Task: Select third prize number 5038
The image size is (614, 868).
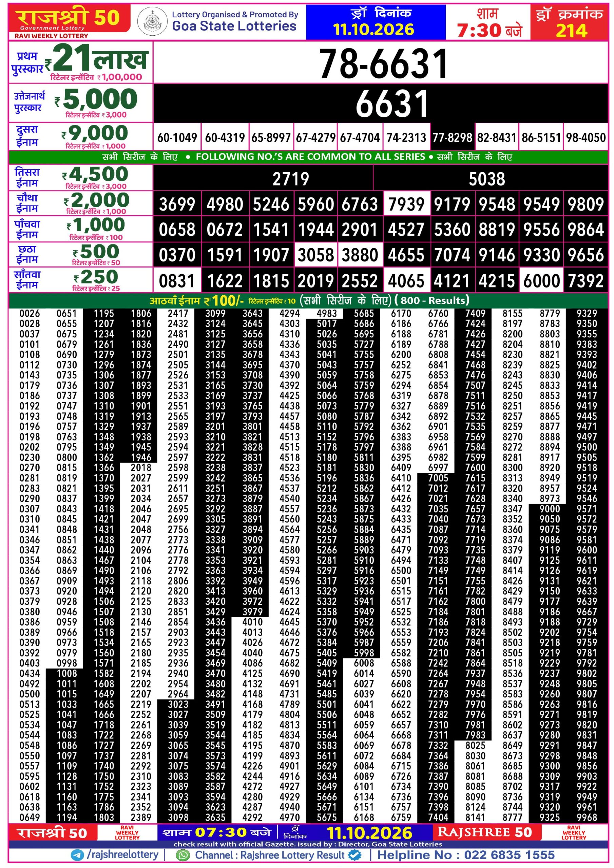Action: tap(486, 179)
